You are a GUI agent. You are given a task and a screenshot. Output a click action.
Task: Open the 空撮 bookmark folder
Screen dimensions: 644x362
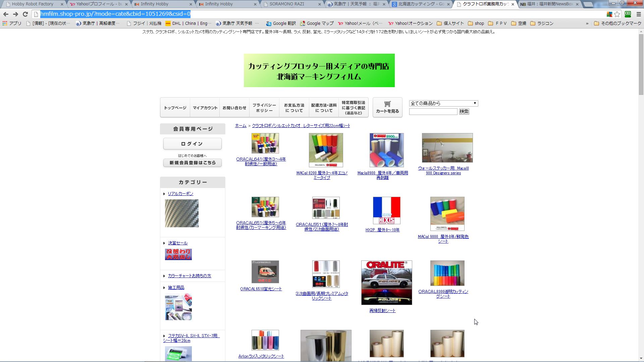tap(519, 23)
